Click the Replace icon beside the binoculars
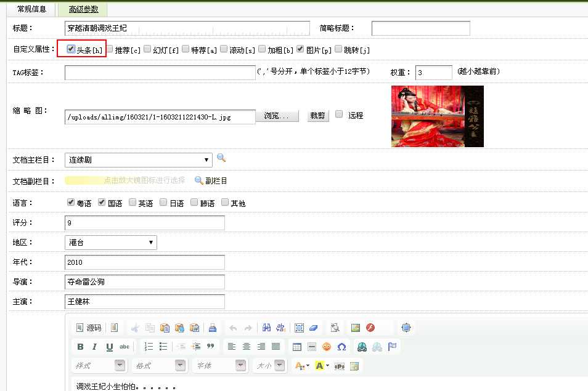The height and width of the screenshot is (391, 588). pos(281,328)
